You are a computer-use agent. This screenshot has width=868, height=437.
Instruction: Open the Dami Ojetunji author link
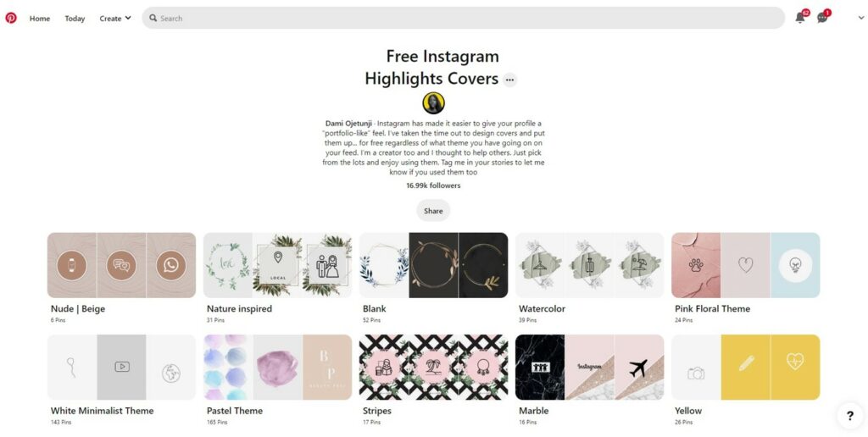348,124
